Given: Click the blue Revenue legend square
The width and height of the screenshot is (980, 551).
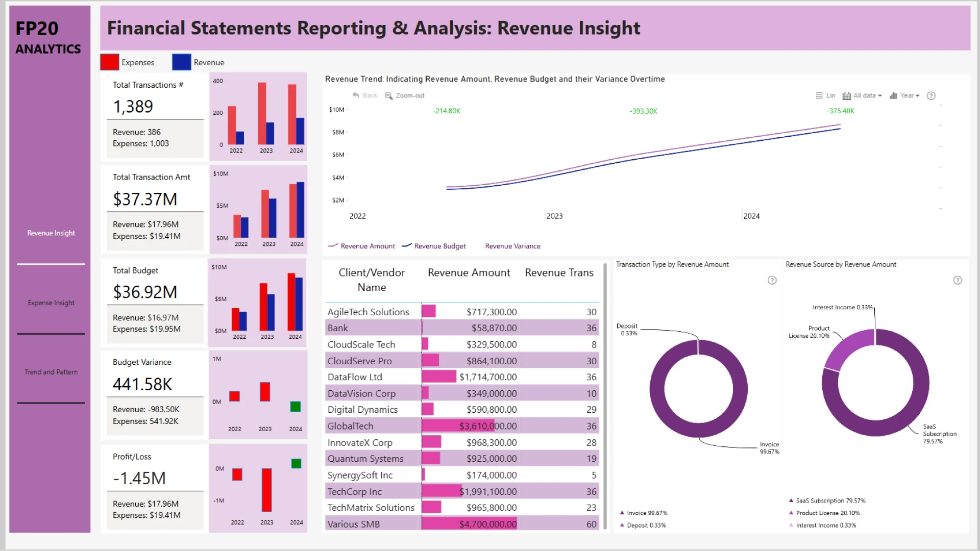Looking at the screenshot, I should click(x=182, y=62).
